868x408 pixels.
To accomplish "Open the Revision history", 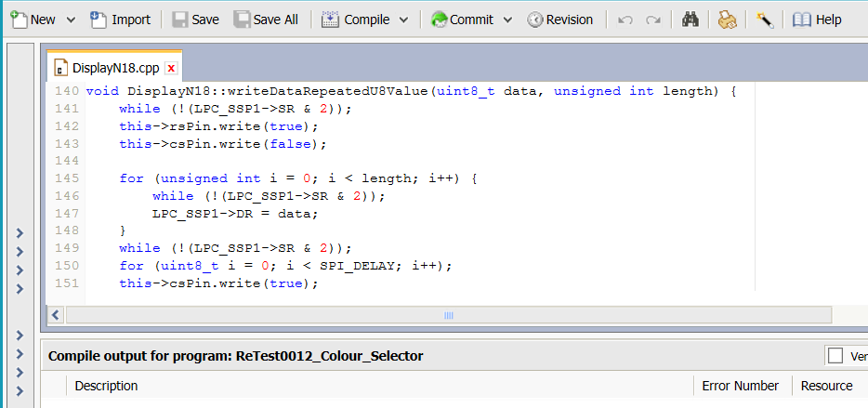I will point(560,20).
